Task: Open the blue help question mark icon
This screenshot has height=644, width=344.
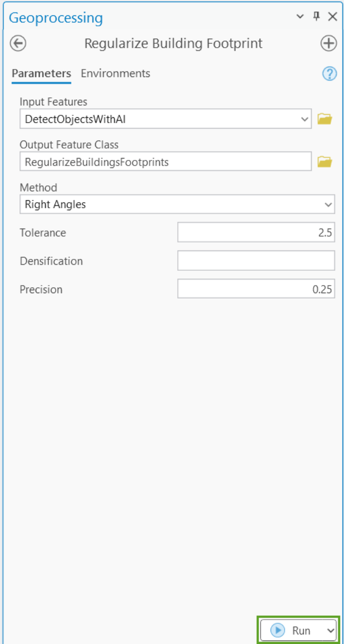Action: (x=330, y=74)
